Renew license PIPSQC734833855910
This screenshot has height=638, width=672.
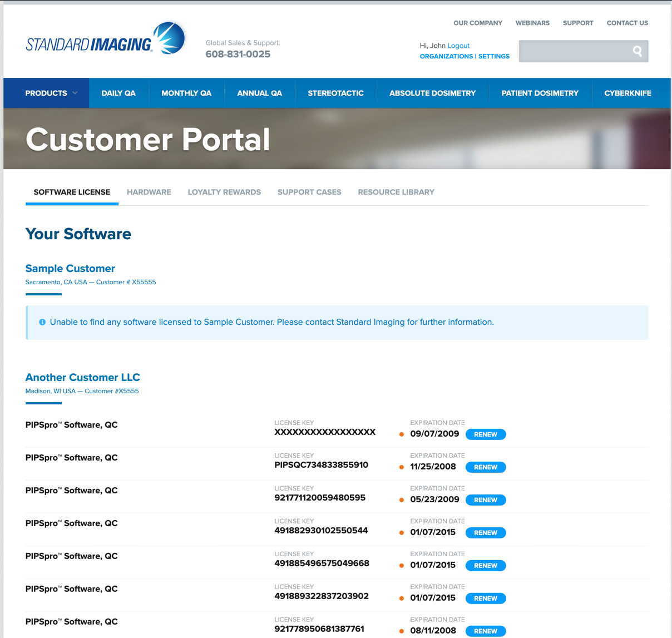[486, 467]
